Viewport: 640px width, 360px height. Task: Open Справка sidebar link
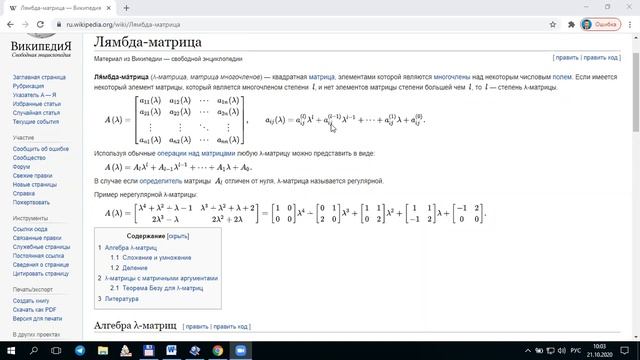24,193
